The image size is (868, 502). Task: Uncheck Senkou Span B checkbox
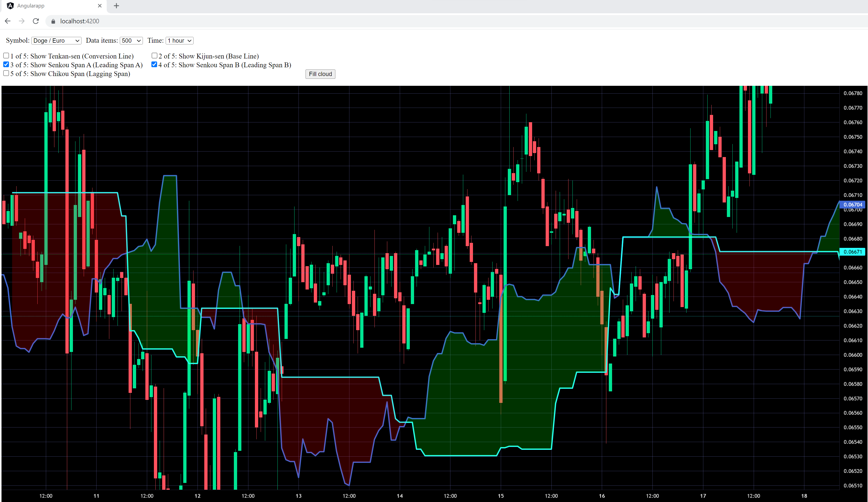(x=154, y=64)
